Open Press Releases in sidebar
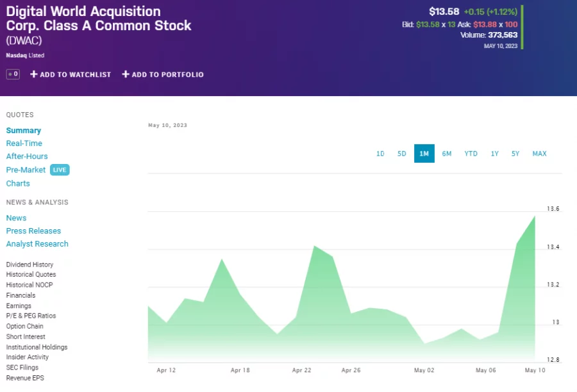 (x=33, y=231)
